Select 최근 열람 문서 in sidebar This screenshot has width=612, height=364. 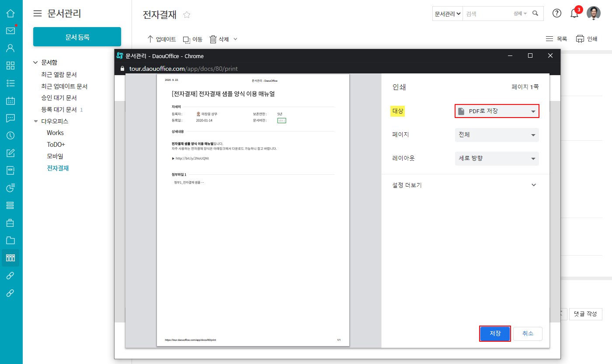pos(59,75)
